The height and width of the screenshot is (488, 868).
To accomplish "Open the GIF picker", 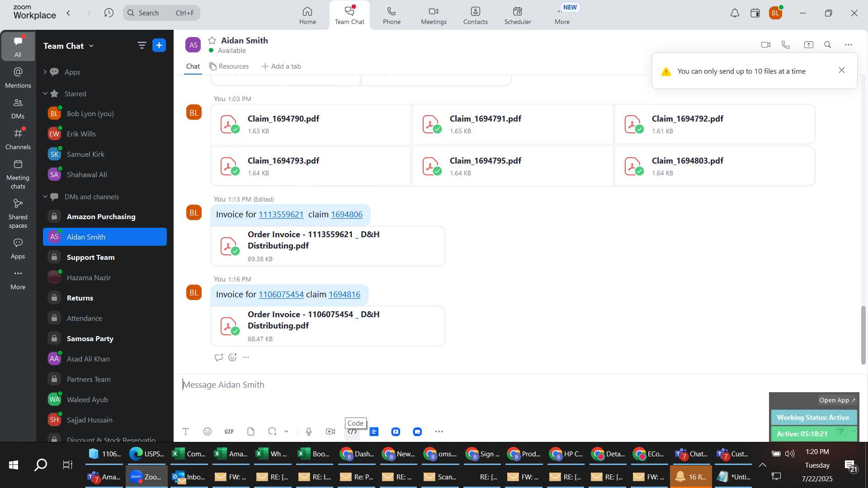I will (229, 432).
